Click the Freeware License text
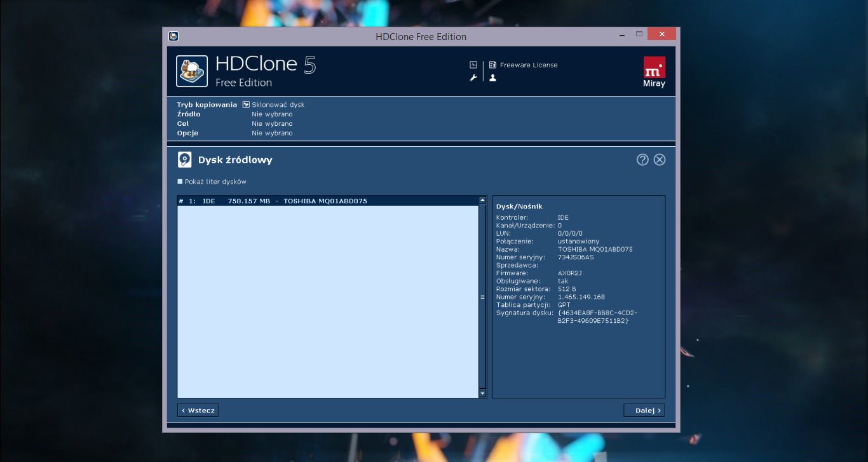 [x=529, y=65]
